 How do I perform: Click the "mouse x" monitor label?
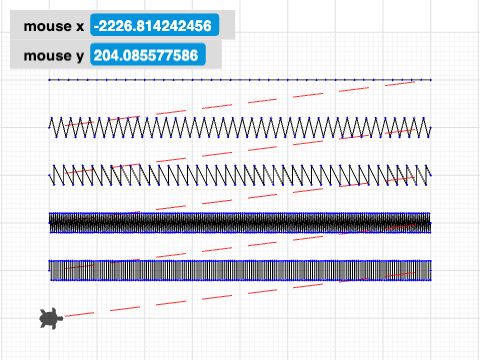coord(54,26)
